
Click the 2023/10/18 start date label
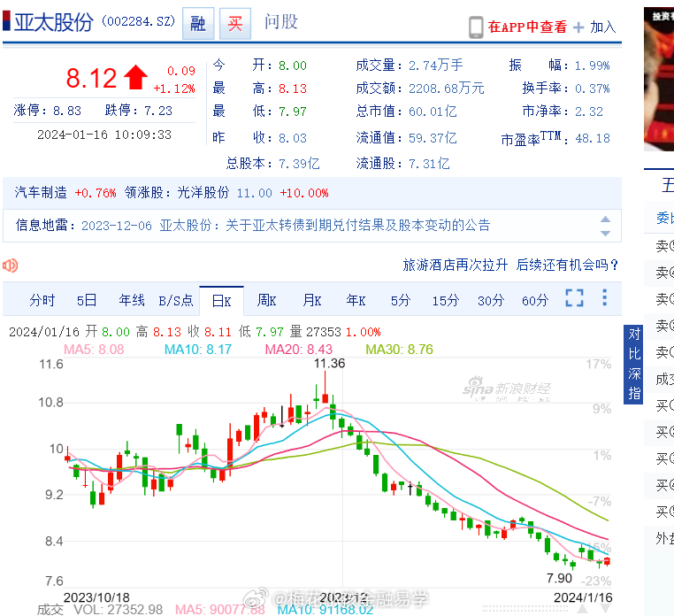96,597
